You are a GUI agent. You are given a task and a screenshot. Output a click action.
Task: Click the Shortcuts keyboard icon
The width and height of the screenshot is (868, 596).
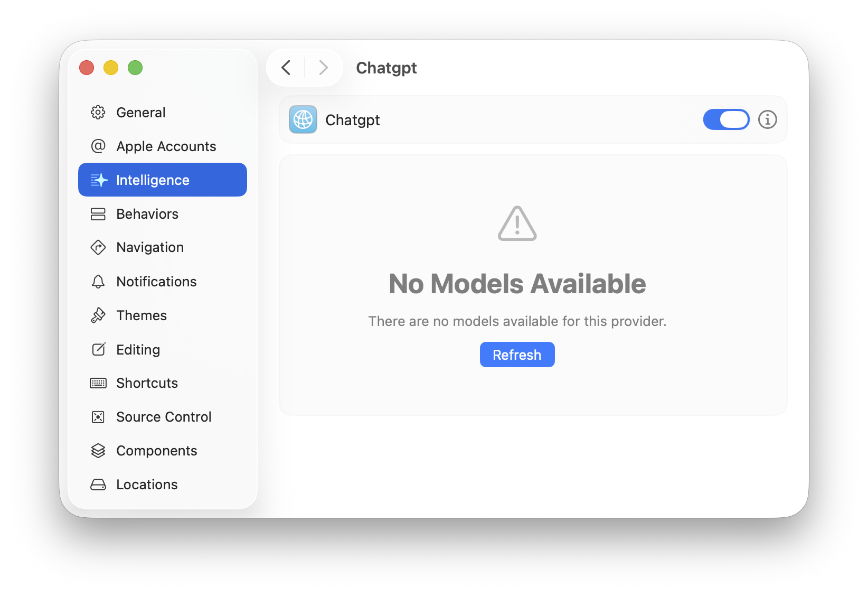(98, 383)
